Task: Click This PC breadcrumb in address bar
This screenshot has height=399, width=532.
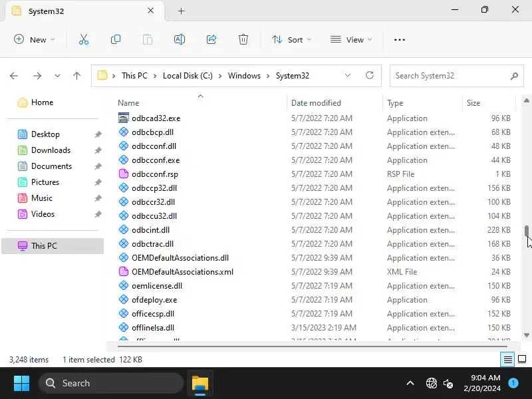Action: 134,76
